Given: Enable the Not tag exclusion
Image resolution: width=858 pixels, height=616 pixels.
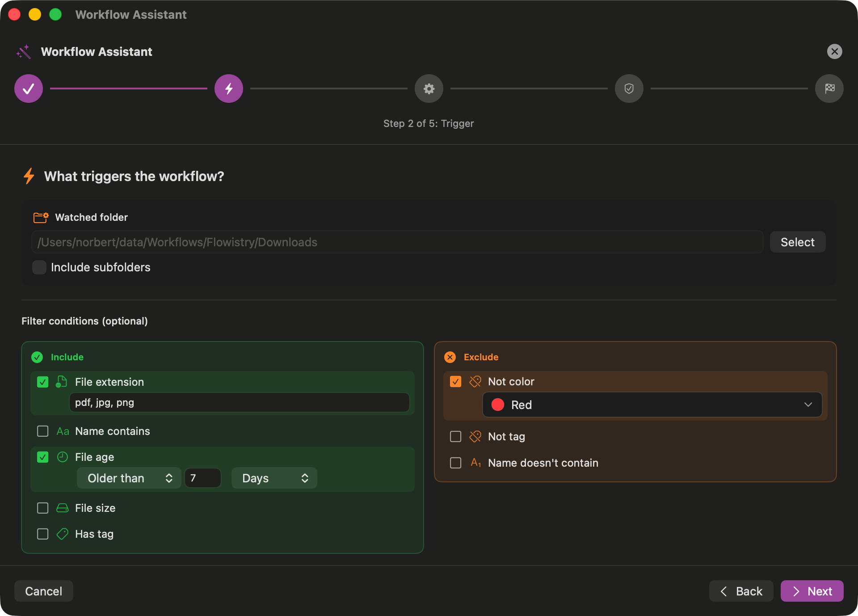Looking at the screenshot, I should [x=456, y=436].
